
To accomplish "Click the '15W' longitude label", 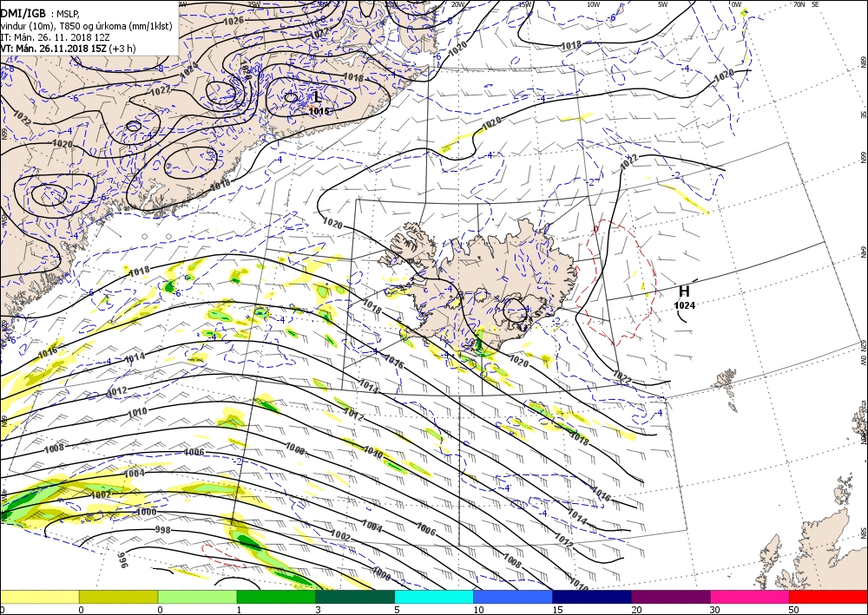I will 524,4.
